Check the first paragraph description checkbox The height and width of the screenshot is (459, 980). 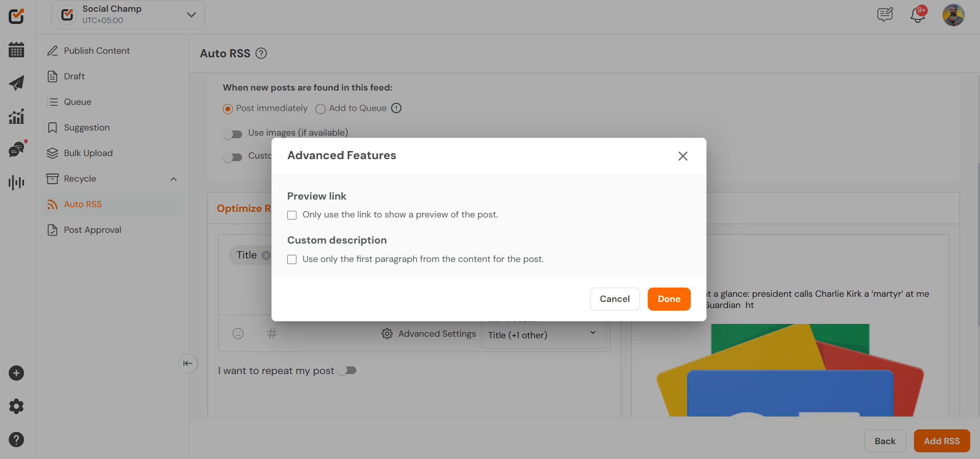point(292,259)
